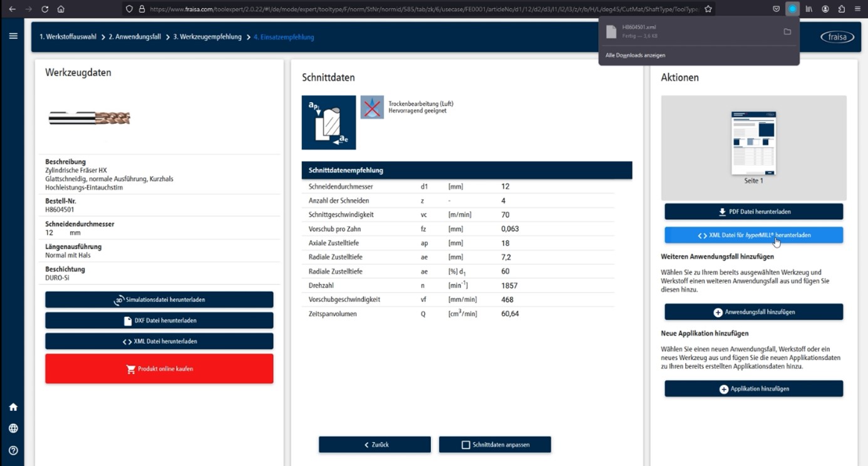Click the browser reload icon

click(44, 9)
